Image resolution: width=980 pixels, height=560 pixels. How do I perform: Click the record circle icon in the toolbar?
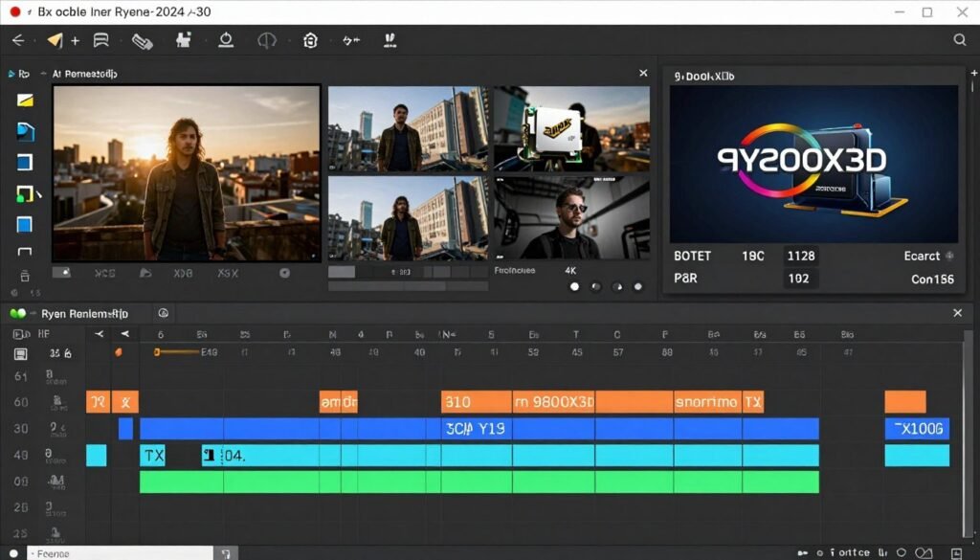click(x=225, y=40)
